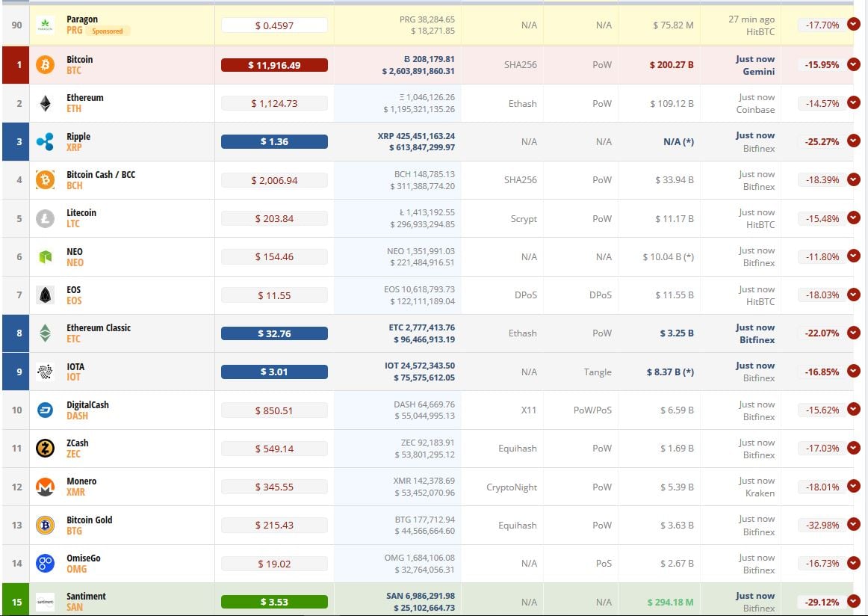Expand the Monero row's red arrow
The image size is (868, 616).
[x=854, y=487]
